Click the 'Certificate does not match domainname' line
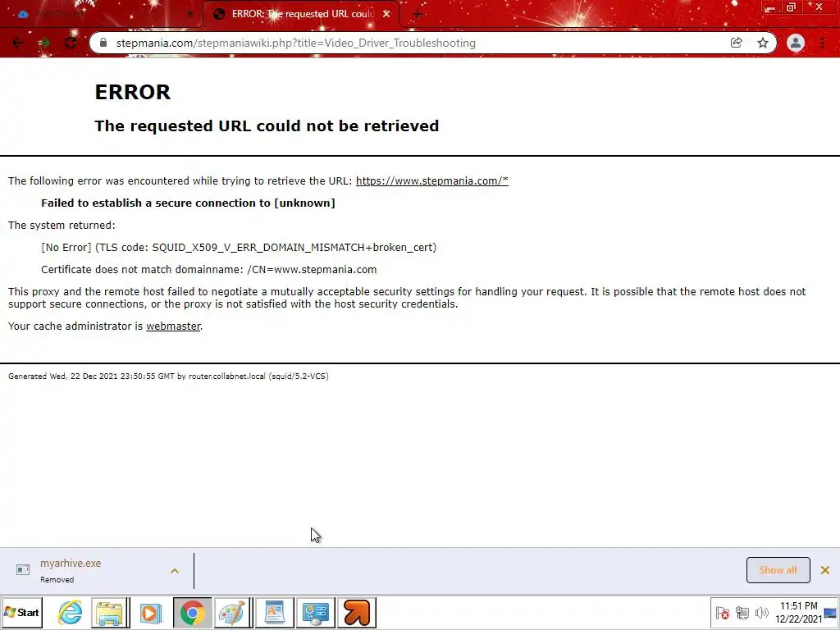This screenshot has height=630, width=840. click(209, 269)
